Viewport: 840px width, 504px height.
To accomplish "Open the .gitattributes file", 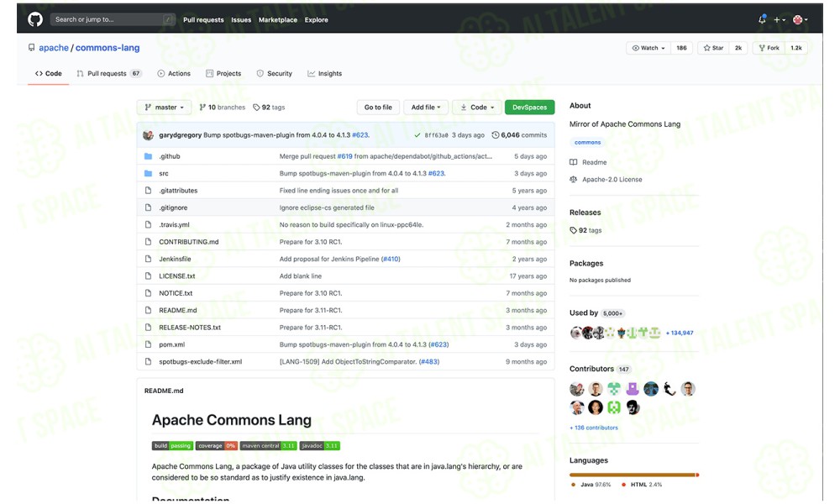I will pos(178,191).
